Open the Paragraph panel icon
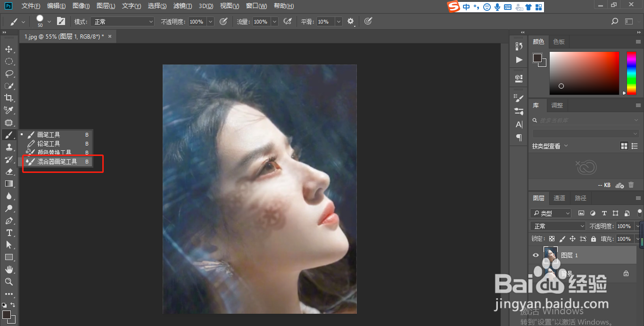Screen dimensions: 644x326 [x=519, y=138]
